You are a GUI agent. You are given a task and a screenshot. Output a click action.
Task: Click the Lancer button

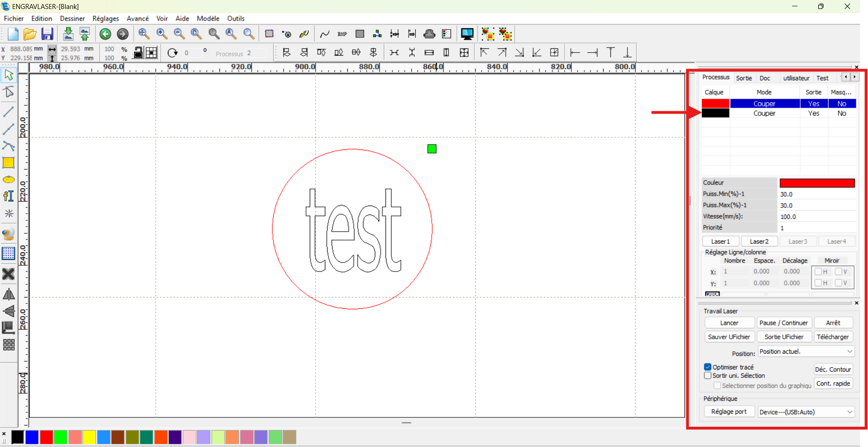tap(729, 323)
